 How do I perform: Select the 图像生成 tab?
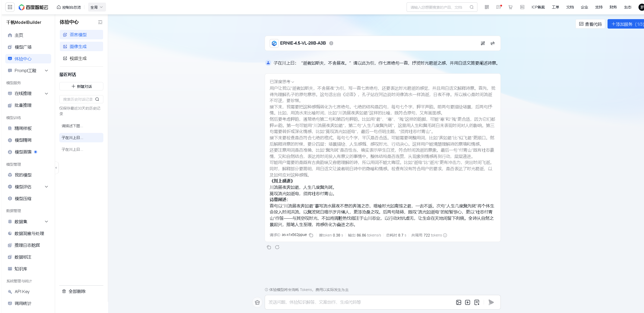(81, 46)
